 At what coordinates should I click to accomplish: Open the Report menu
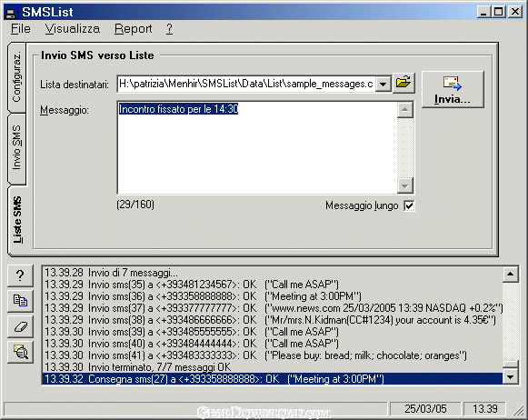coord(134,28)
